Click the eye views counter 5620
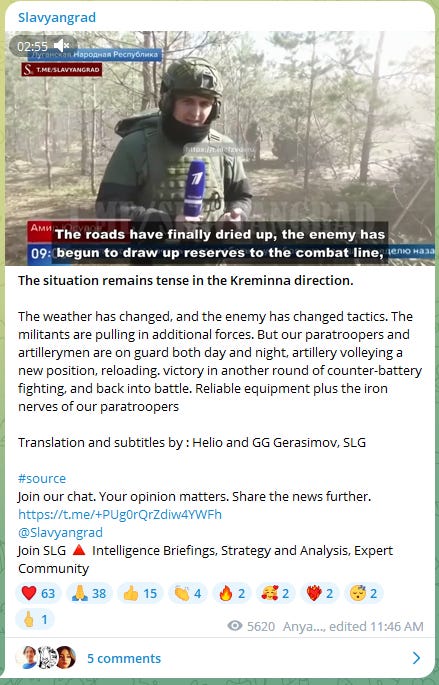439x685 pixels. [x=251, y=626]
